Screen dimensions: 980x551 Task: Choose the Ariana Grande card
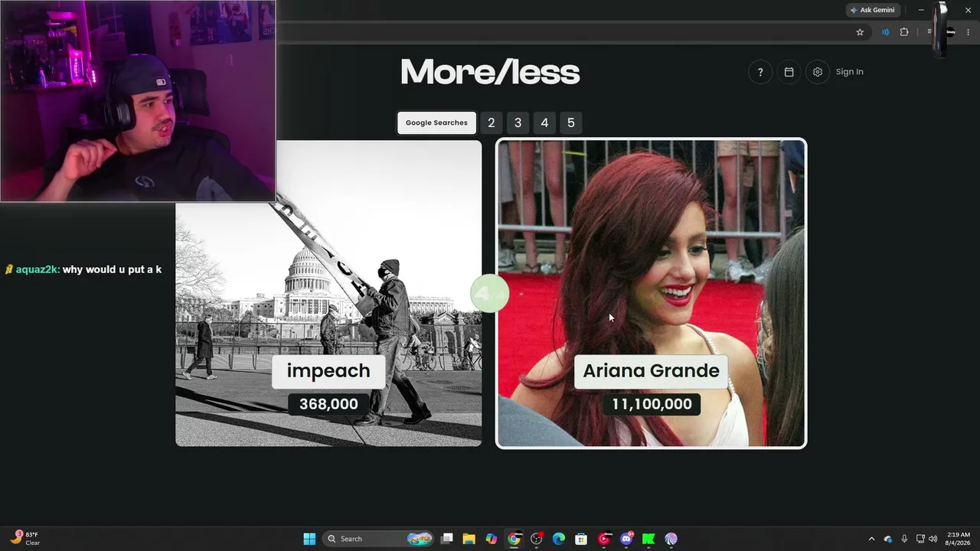coord(652,293)
